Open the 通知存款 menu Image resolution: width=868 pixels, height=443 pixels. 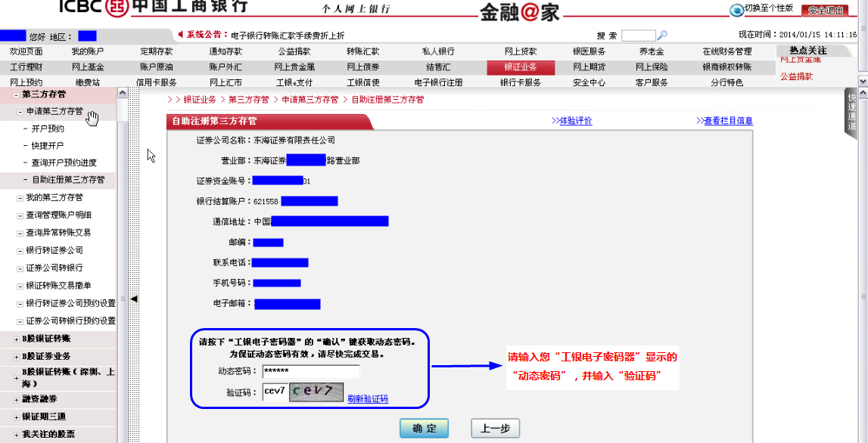coord(226,52)
